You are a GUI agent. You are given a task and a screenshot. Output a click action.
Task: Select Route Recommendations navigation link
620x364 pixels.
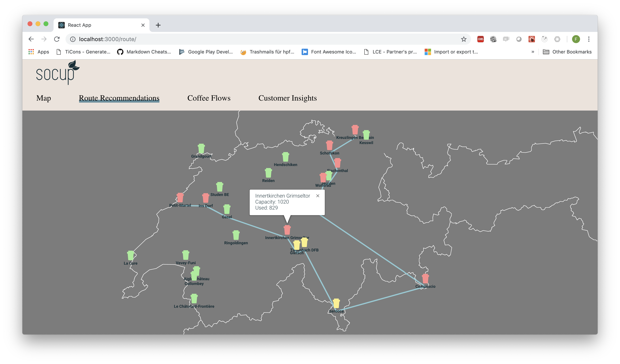[119, 98]
